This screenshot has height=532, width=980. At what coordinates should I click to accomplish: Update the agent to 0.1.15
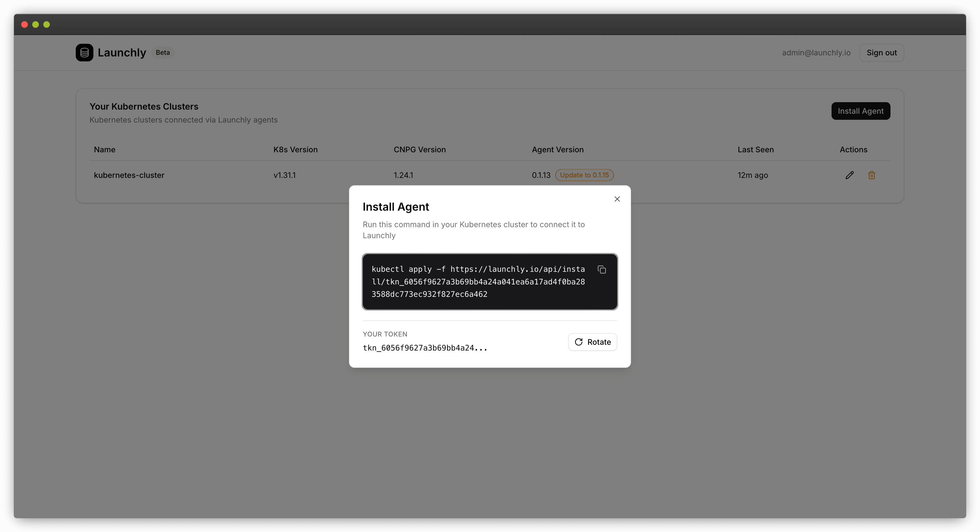[x=584, y=175]
